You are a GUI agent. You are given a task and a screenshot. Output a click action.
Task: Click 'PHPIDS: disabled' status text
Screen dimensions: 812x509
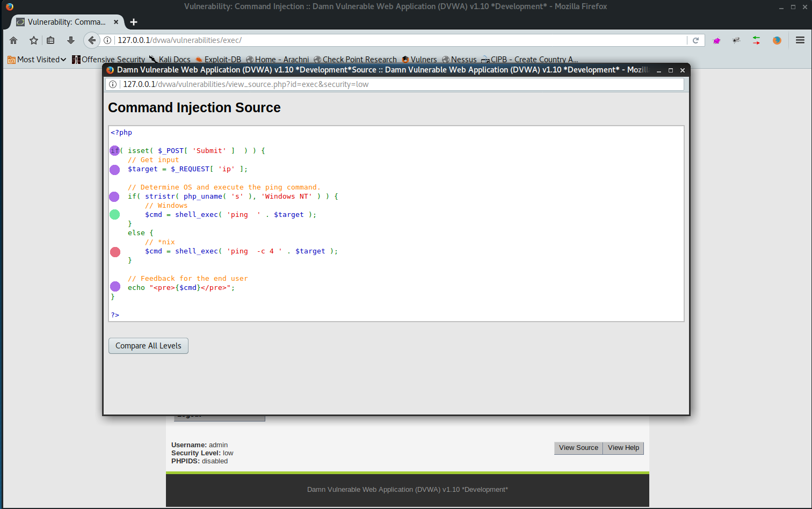199,461
